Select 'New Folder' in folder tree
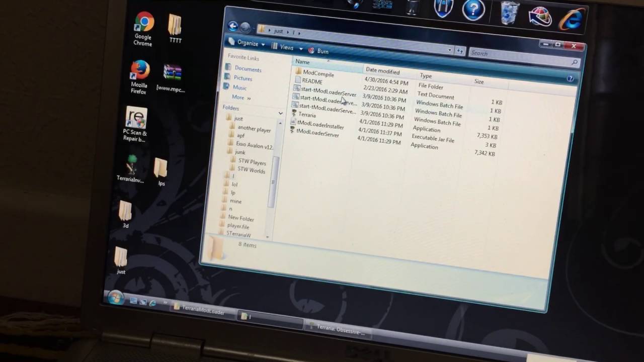Viewport: 644px width, 362px height. point(237,218)
